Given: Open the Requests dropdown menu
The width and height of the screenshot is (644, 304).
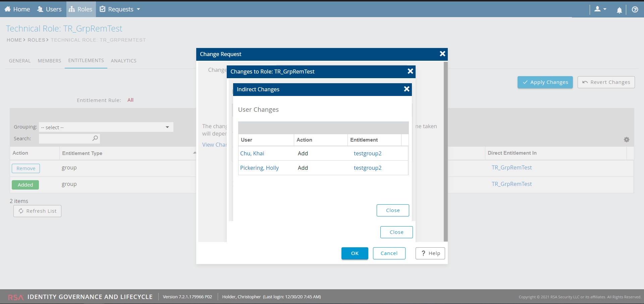Looking at the screenshot, I should (120, 9).
